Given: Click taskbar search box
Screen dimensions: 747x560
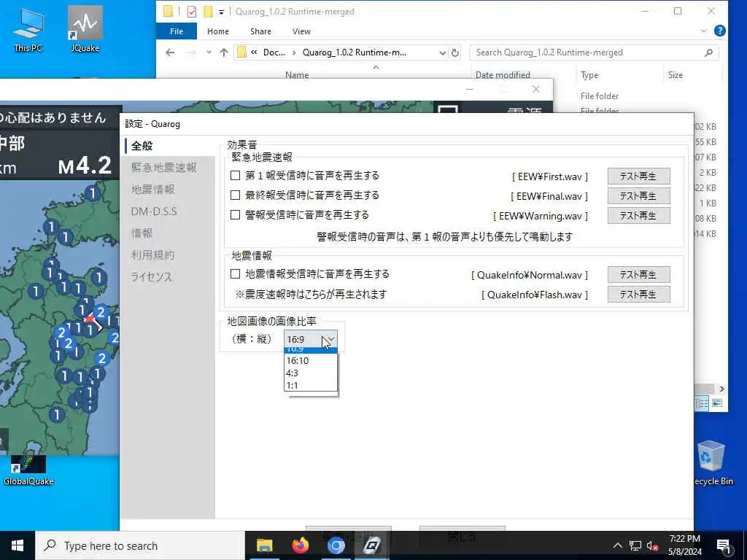Looking at the screenshot, I should tap(140, 545).
